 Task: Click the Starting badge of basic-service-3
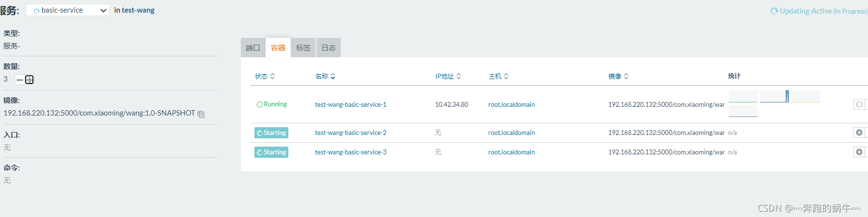tap(271, 152)
